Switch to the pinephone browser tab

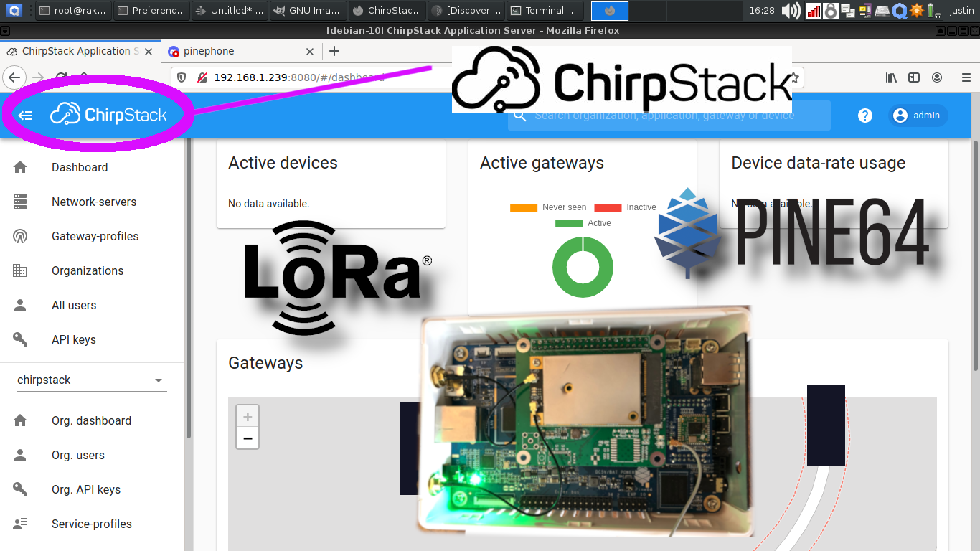pos(233,52)
